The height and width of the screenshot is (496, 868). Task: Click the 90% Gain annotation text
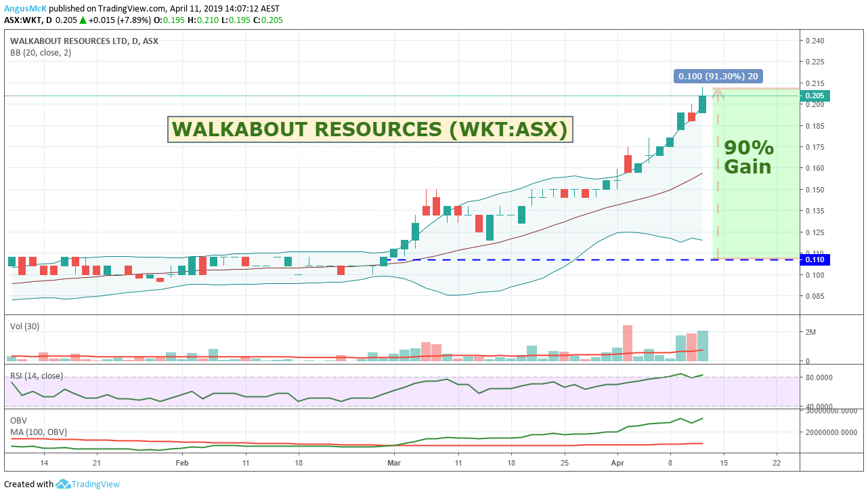749,157
